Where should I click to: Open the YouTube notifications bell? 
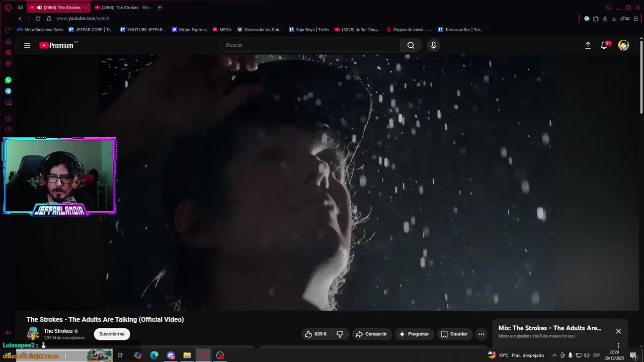605,45
